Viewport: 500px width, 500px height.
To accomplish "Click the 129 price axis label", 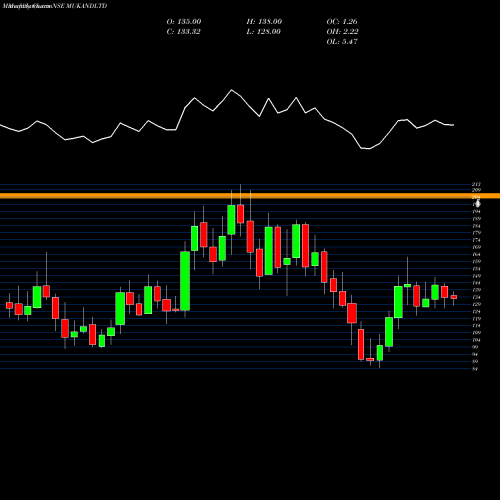I will click(476, 304).
